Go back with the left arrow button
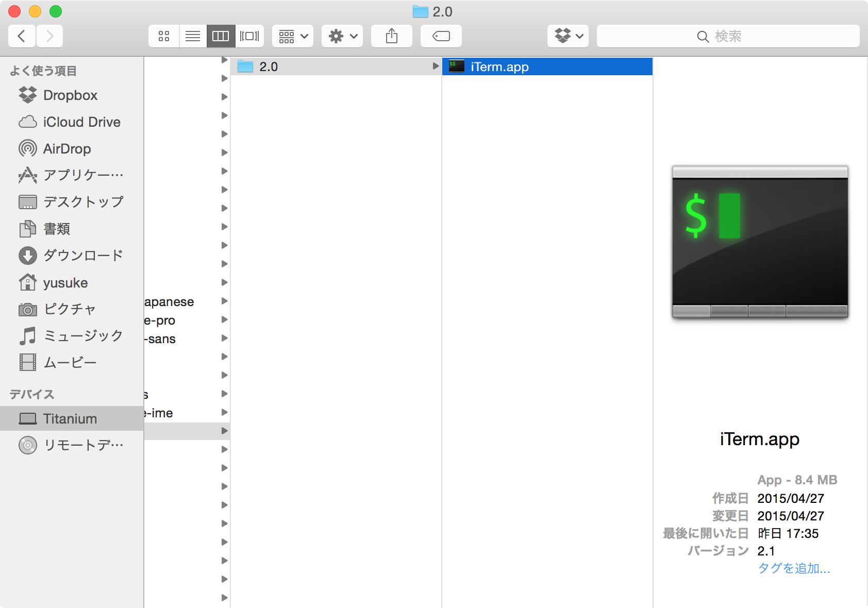 click(22, 36)
